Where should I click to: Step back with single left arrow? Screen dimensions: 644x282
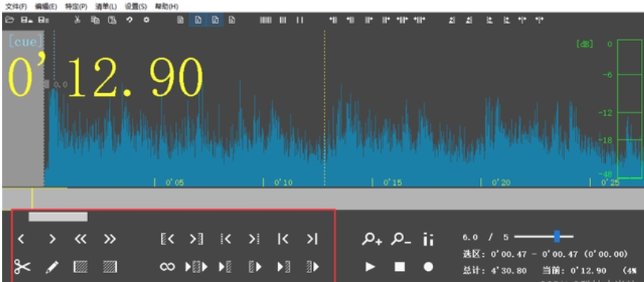[x=22, y=239]
